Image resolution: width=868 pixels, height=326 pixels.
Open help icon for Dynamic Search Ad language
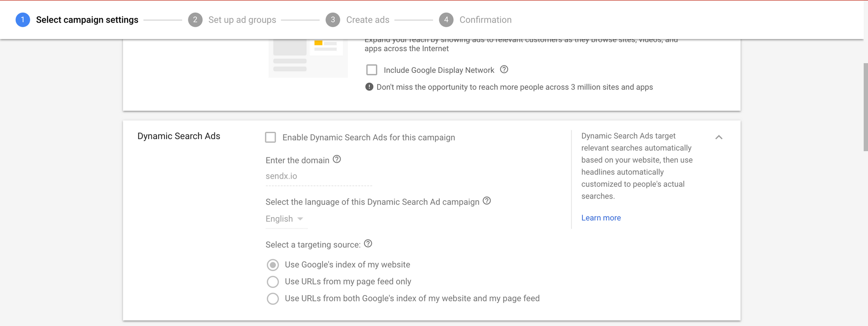click(487, 201)
